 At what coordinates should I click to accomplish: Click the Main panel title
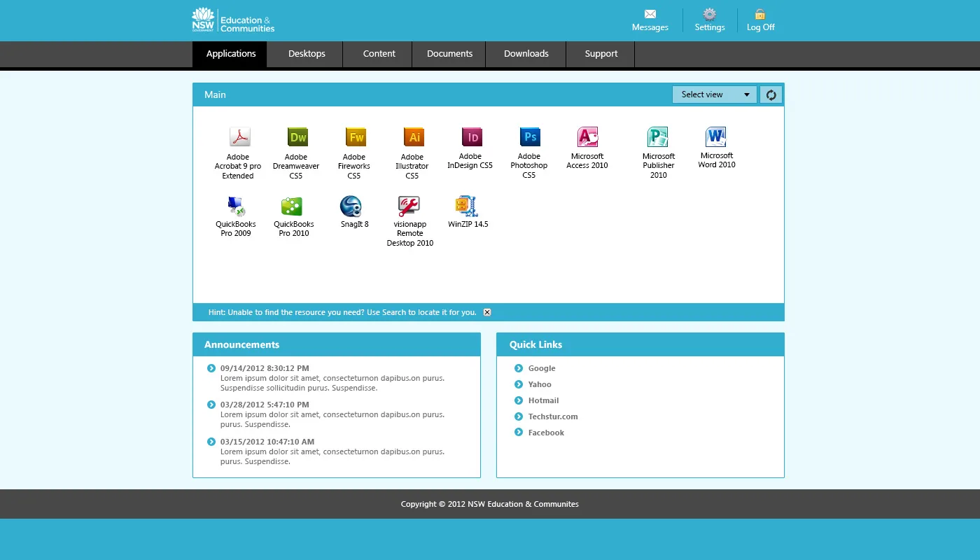pyautogui.click(x=215, y=94)
